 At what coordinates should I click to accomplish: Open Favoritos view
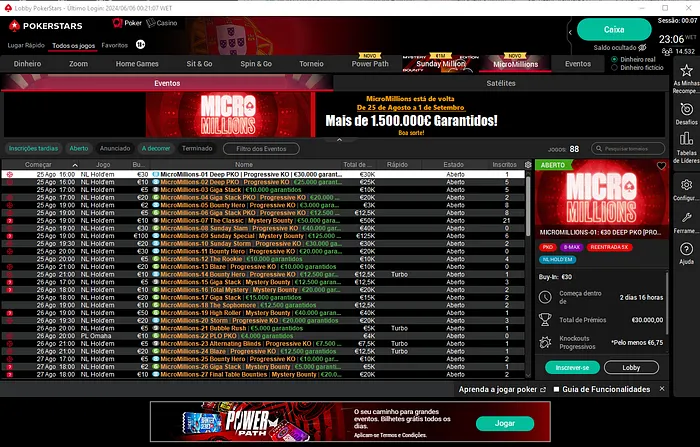pos(114,45)
